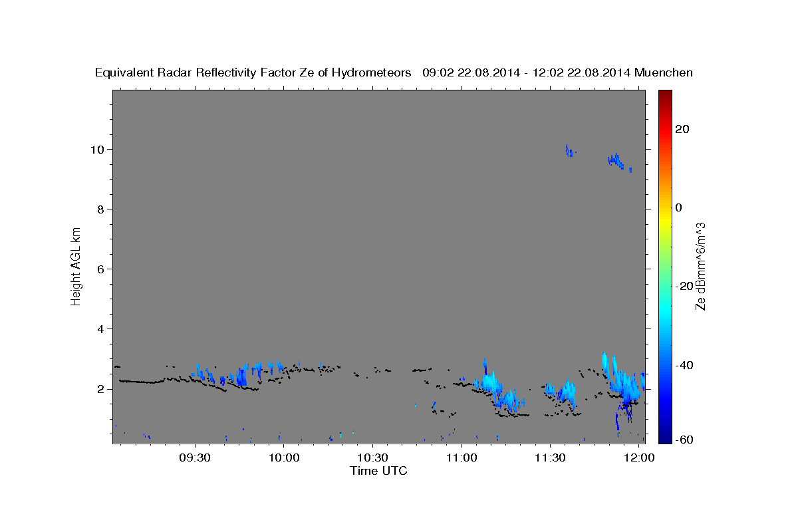Viewport: 798px width, 532px height.
Task: Click the colorbar label -40
Action: pyautogui.click(x=684, y=364)
